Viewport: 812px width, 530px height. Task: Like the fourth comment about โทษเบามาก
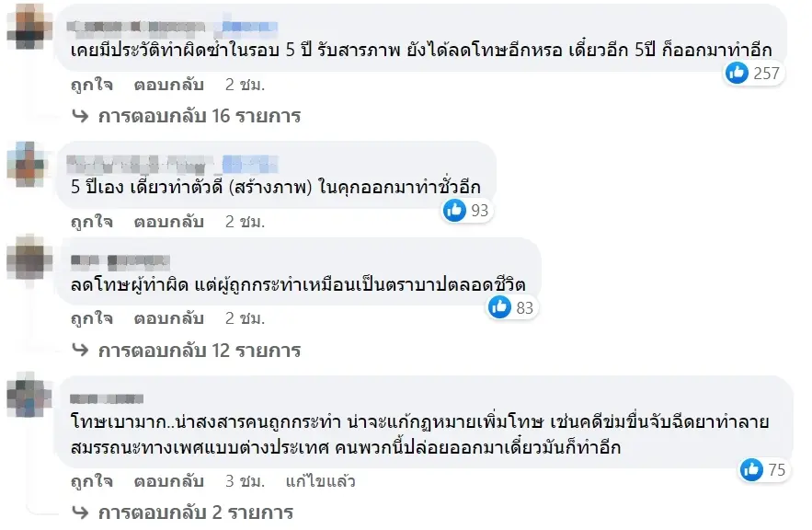click(x=92, y=481)
